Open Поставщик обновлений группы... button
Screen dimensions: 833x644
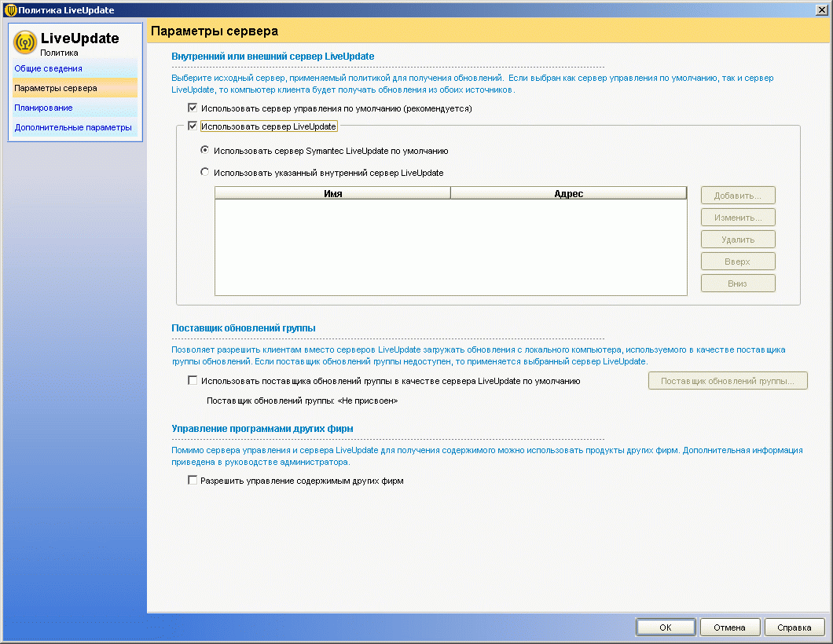tap(728, 381)
